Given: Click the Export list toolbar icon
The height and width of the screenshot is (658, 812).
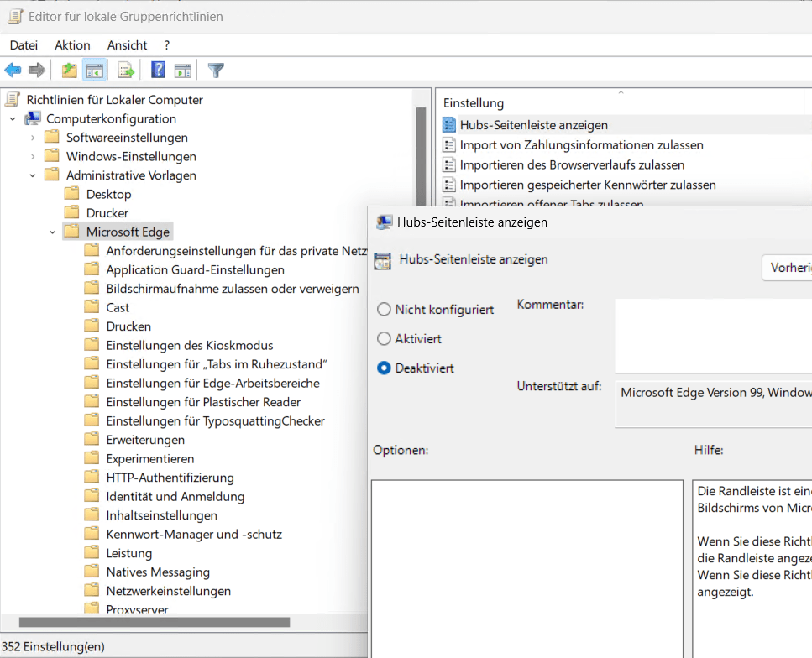Looking at the screenshot, I should tap(126, 70).
